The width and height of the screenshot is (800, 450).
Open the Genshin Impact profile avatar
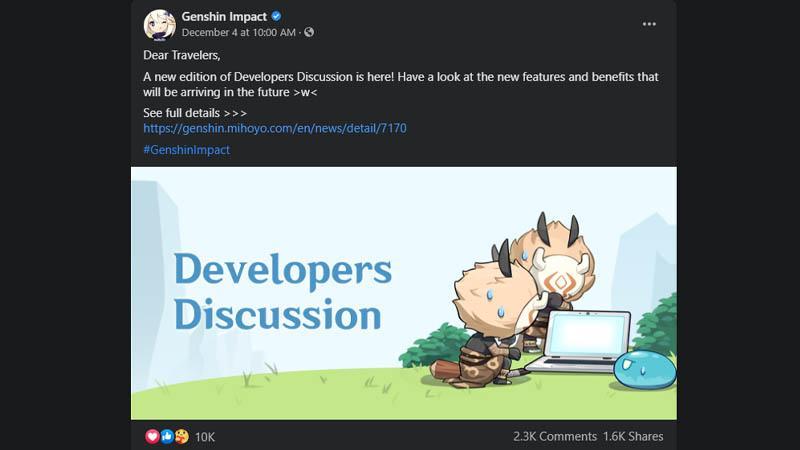click(x=160, y=24)
